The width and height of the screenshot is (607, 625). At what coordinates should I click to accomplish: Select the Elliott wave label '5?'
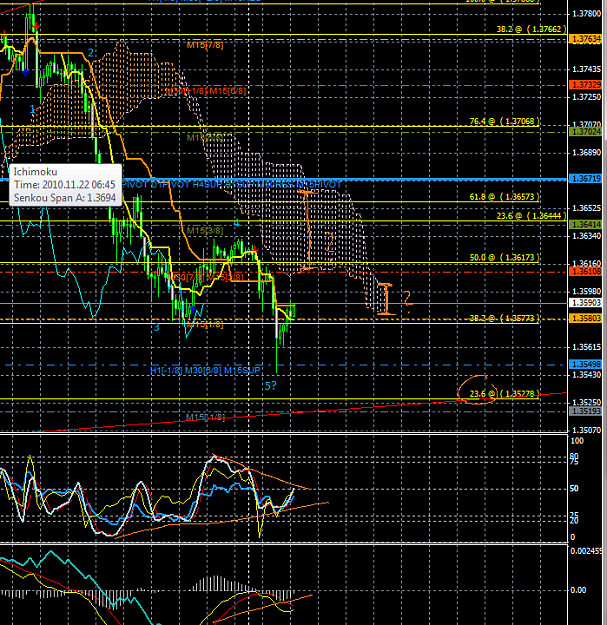coord(271,386)
